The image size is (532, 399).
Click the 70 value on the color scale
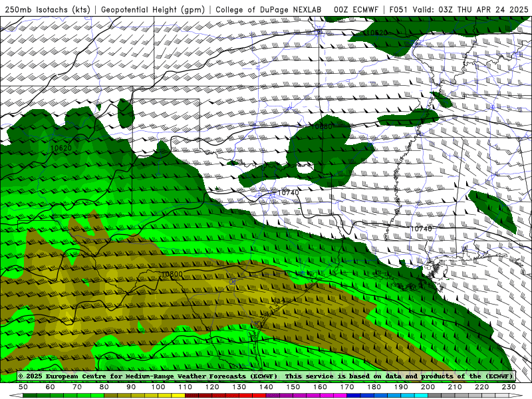(77, 387)
